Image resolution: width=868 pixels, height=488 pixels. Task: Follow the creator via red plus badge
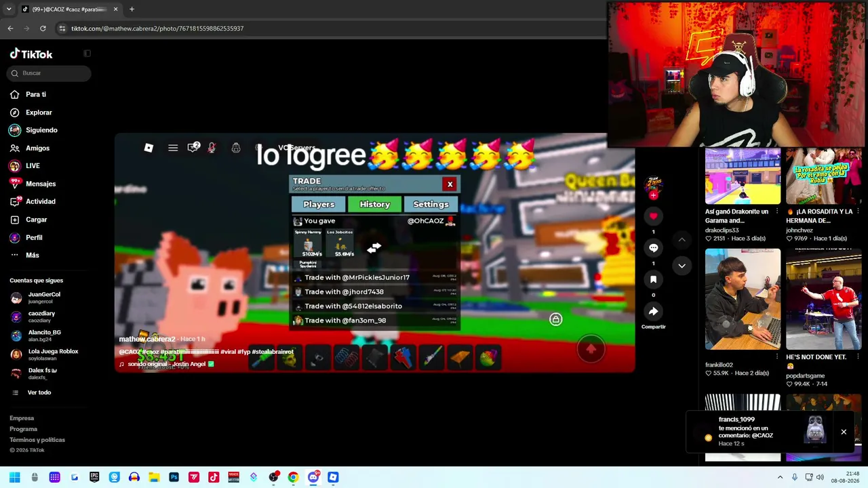(x=653, y=195)
